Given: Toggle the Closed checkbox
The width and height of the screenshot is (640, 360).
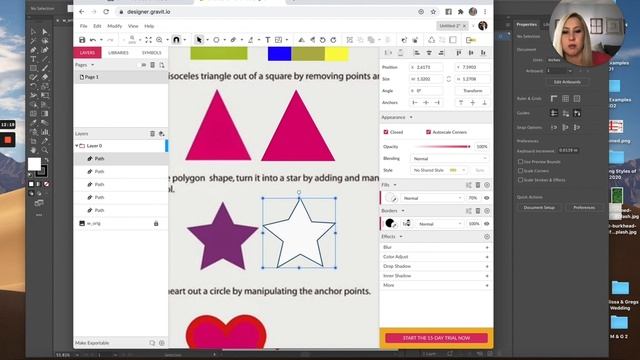Looking at the screenshot, I should pyautogui.click(x=386, y=132).
